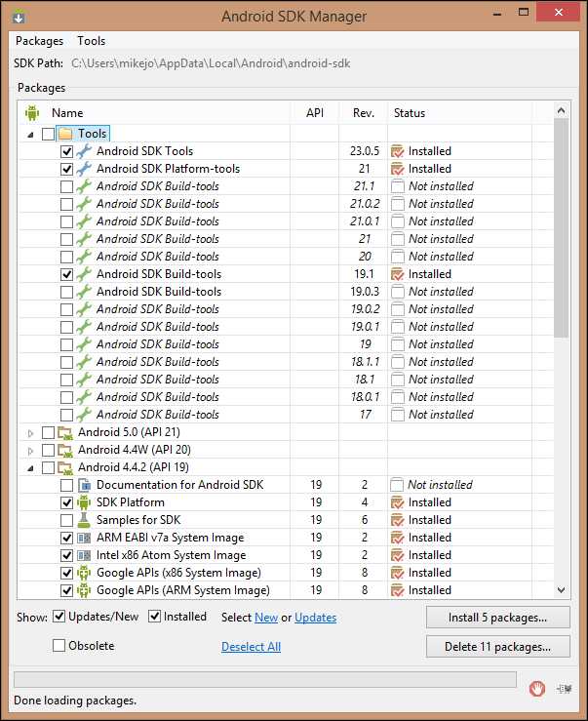The width and height of the screenshot is (588, 721).
Task: Click the API column header
Action: pyautogui.click(x=315, y=113)
